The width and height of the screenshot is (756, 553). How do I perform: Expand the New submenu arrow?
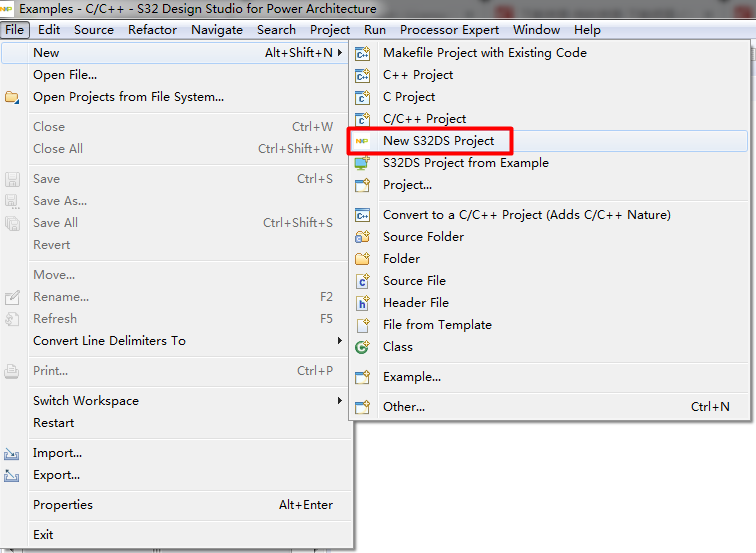pyautogui.click(x=340, y=53)
